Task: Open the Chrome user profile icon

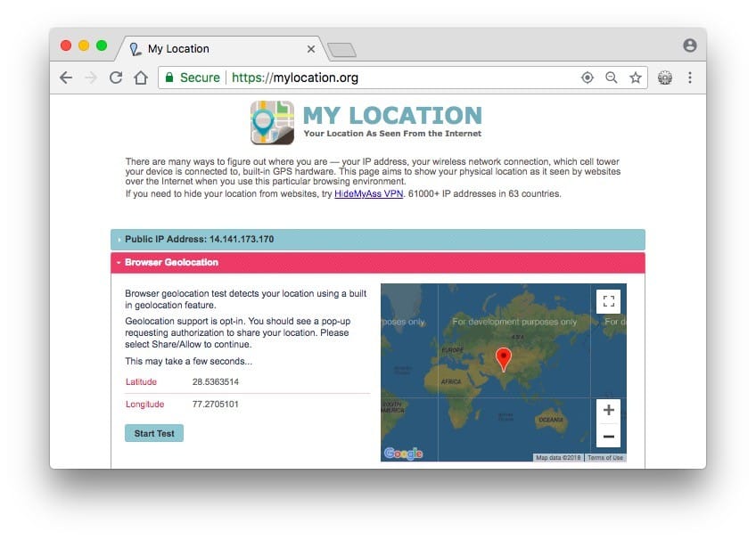Action: coord(689,45)
